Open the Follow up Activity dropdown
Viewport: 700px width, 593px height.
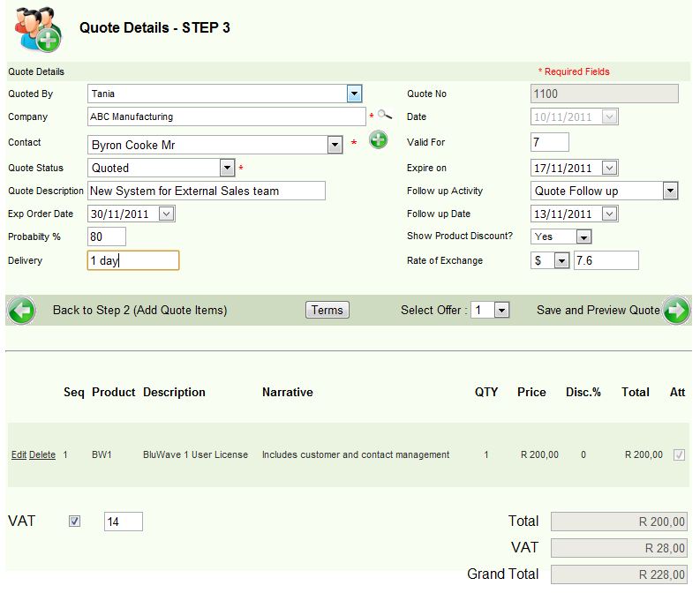point(669,191)
